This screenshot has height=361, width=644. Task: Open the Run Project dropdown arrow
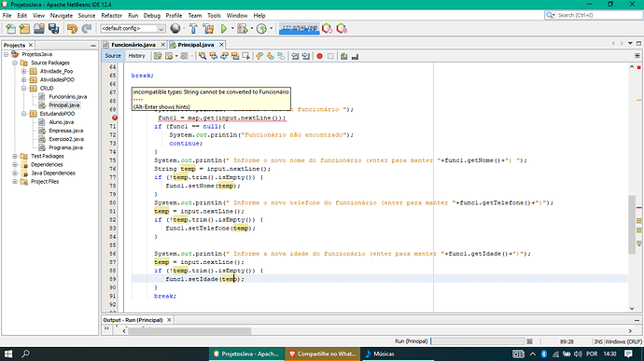(x=232, y=29)
